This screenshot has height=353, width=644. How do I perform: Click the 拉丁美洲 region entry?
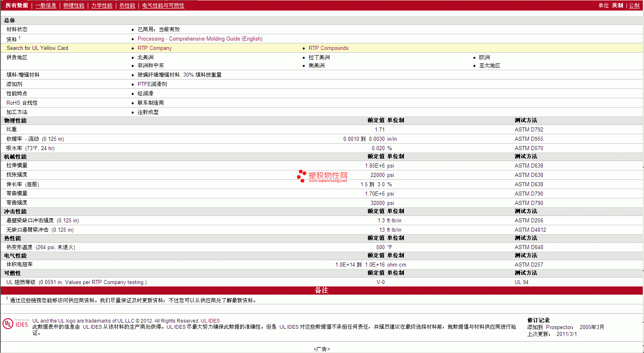click(x=319, y=57)
